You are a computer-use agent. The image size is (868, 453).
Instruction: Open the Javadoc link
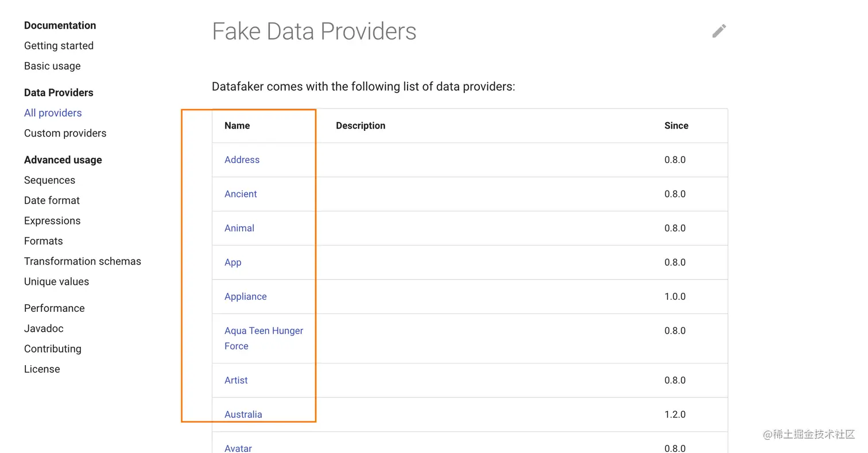coord(44,328)
